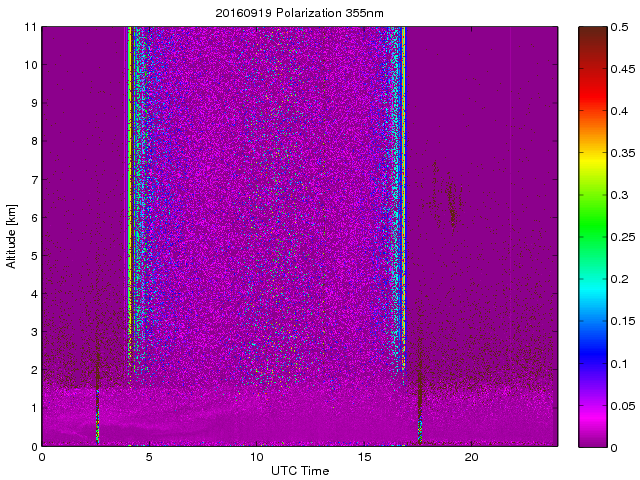Select the x-axis tick label 15
640x480 pixels.
pos(364,457)
